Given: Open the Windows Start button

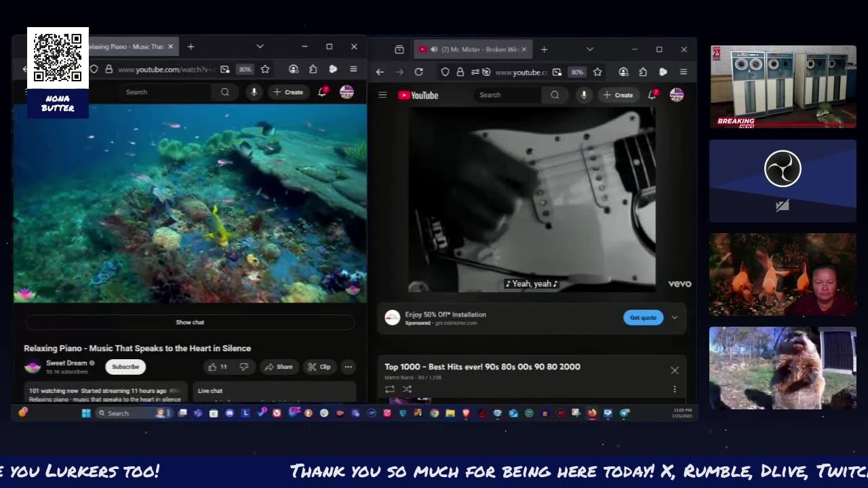Looking at the screenshot, I should (x=86, y=413).
